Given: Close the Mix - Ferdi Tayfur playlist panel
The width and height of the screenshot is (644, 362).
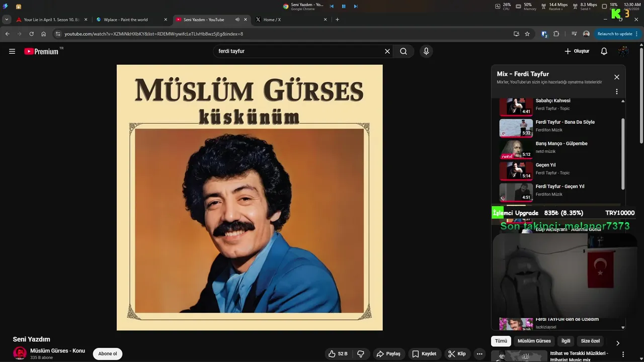Looking at the screenshot, I should coord(617,77).
